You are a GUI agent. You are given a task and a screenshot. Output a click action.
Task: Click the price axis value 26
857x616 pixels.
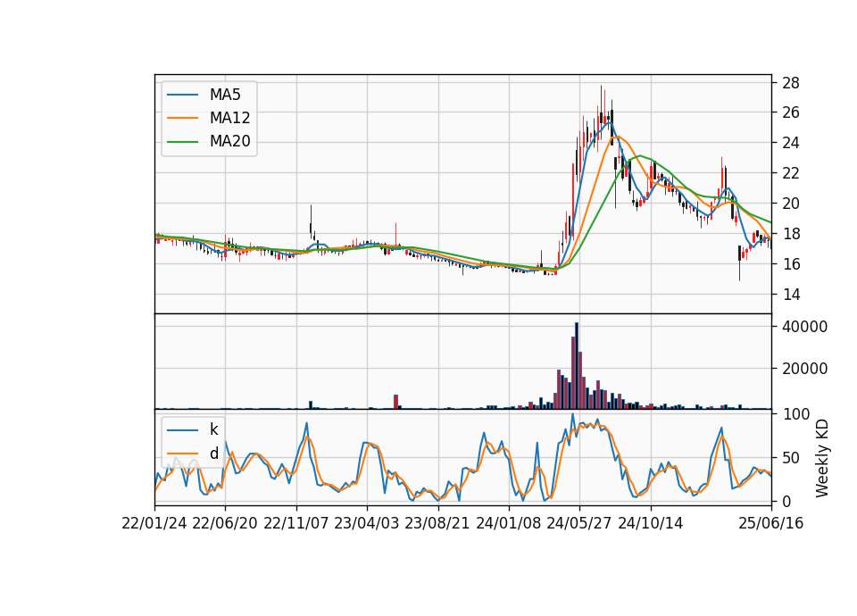(x=791, y=112)
